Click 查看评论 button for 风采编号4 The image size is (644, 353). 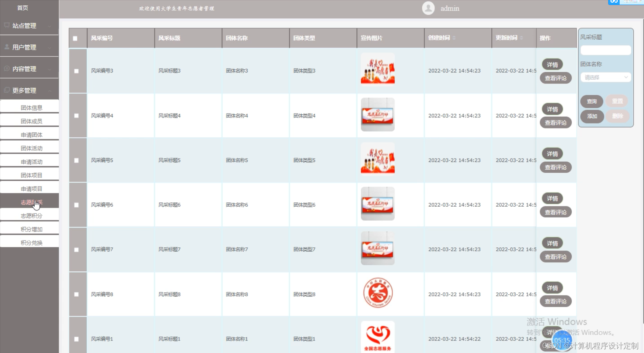556,122
